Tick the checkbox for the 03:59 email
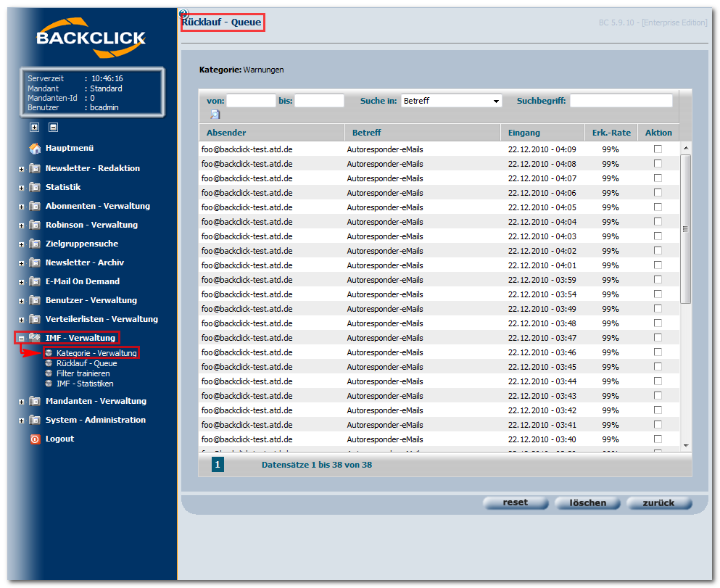This screenshot has width=720, height=588. click(x=658, y=280)
